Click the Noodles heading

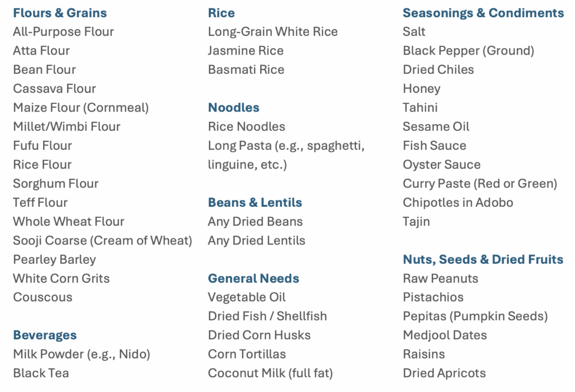click(234, 108)
